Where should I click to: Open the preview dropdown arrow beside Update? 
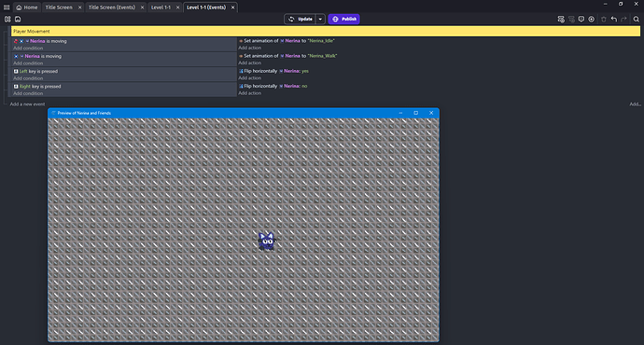pos(320,19)
